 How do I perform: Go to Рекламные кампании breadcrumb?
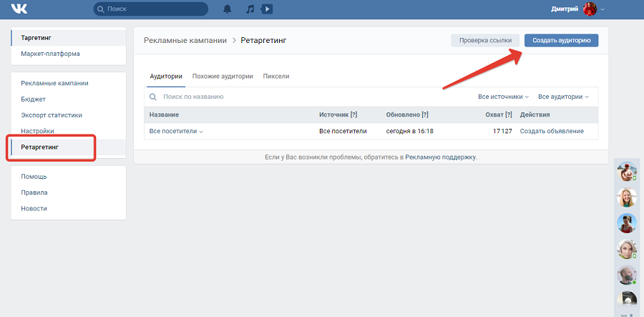tap(185, 40)
